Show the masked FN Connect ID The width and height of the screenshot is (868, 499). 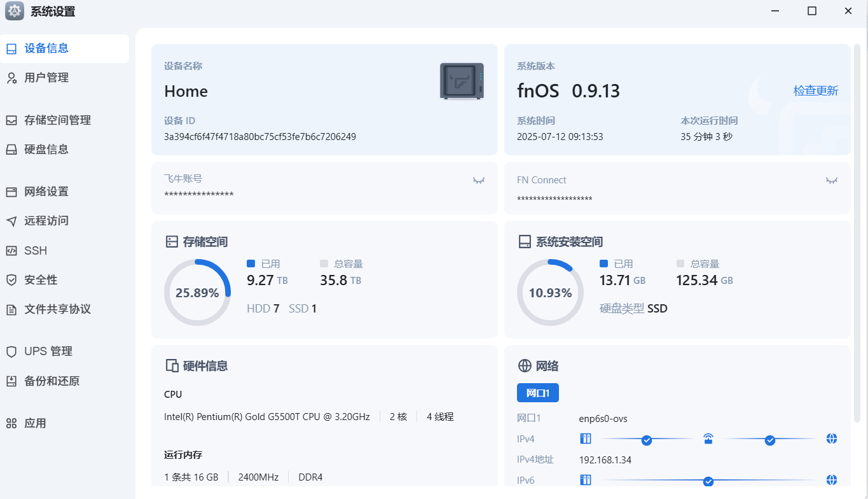[831, 181]
